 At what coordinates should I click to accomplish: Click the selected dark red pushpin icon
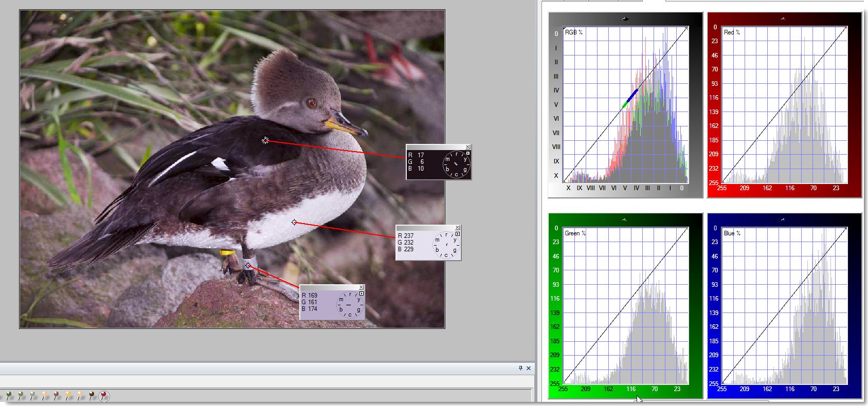104,396
